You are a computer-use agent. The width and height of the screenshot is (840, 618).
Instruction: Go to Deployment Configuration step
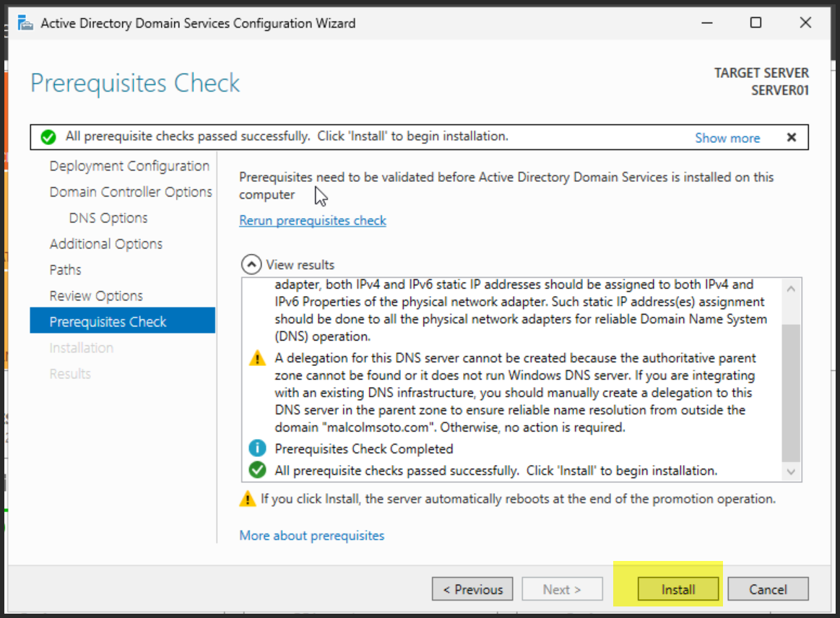pyautogui.click(x=129, y=166)
